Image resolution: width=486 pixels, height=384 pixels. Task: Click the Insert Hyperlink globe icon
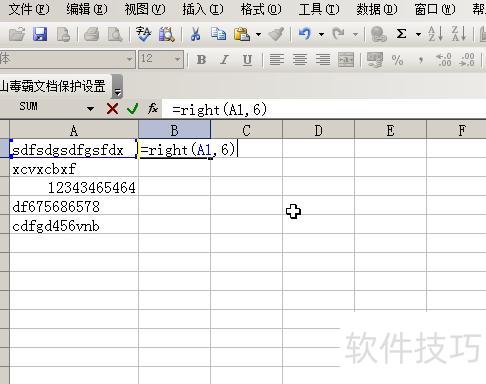pyautogui.click(x=378, y=34)
